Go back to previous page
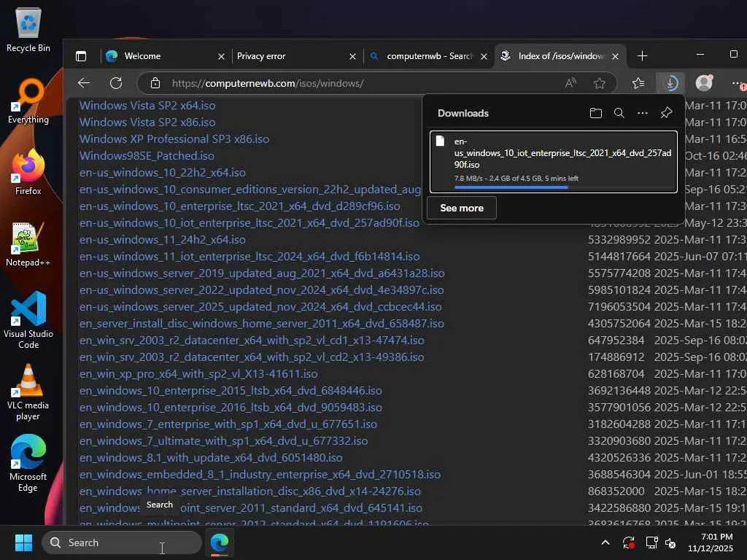Image resolution: width=747 pixels, height=560 pixels. coord(84,83)
